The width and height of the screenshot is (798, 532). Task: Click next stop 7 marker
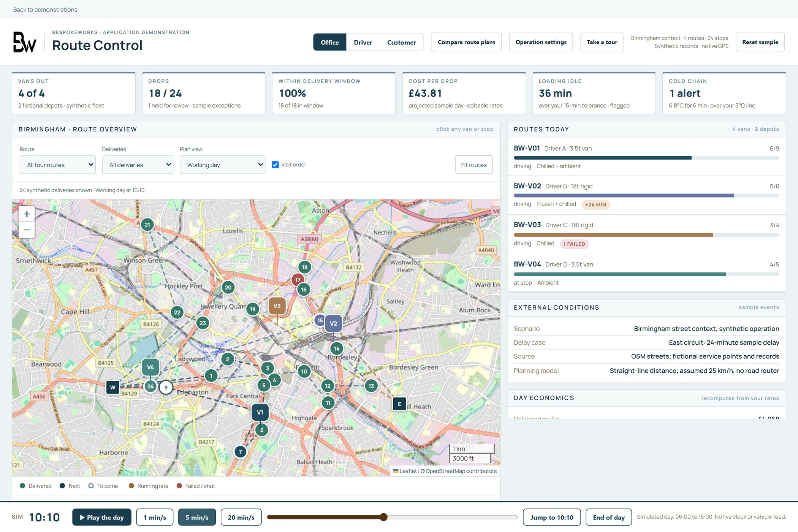[240, 452]
